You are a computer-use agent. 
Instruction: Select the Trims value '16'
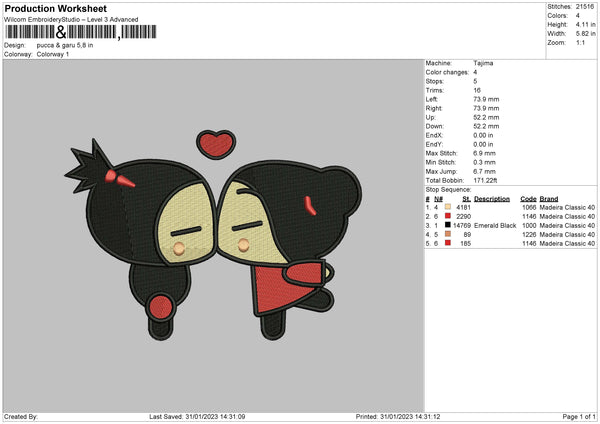point(477,90)
